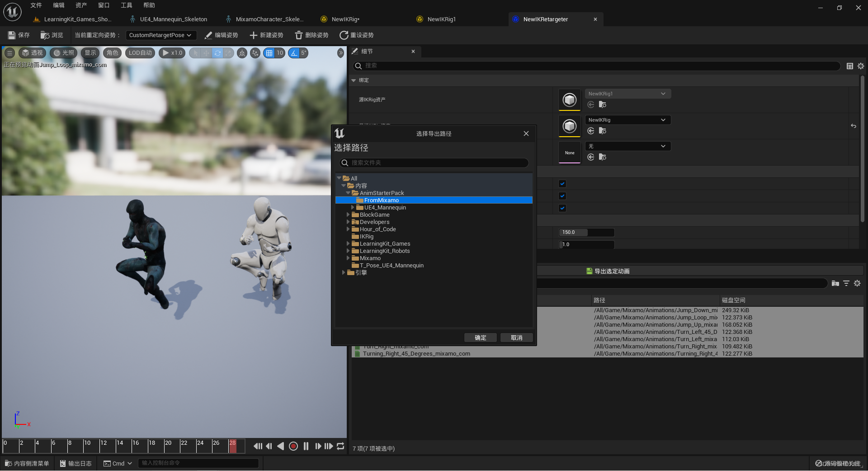
Task: Click the Browse (浏览) toolbar button
Action: tap(52, 35)
